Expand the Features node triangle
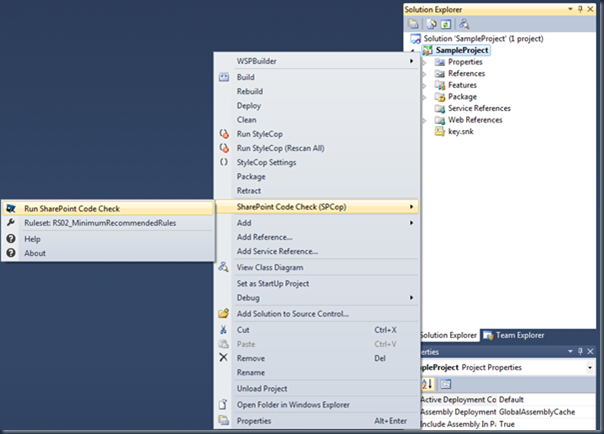Image resolution: width=604 pixels, height=434 pixels. [x=424, y=85]
